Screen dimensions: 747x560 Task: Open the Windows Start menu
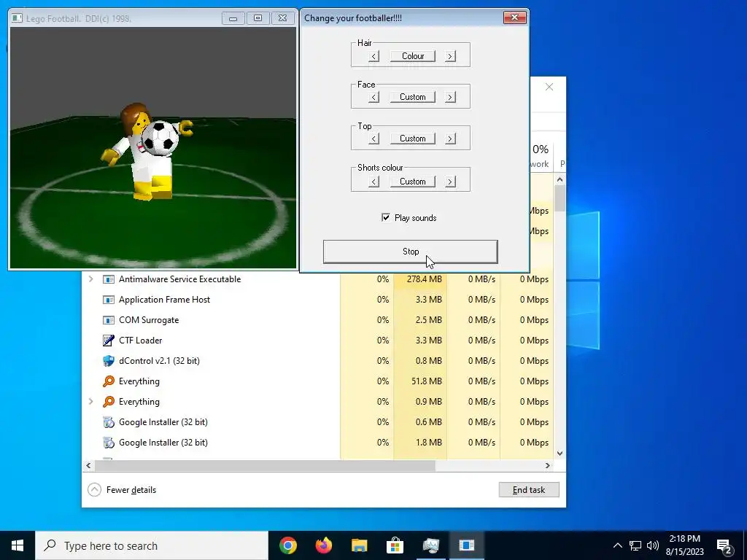pyautogui.click(x=18, y=545)
